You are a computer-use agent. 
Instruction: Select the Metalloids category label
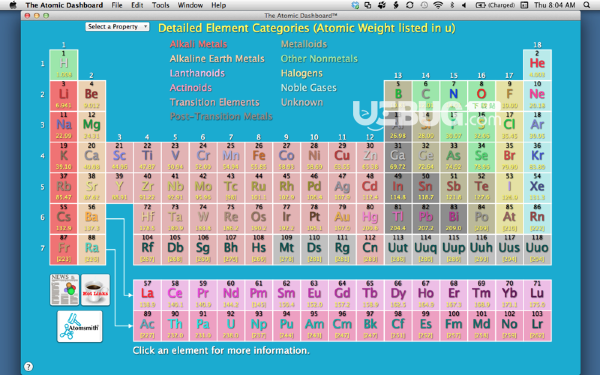click(x=304, y=44)
